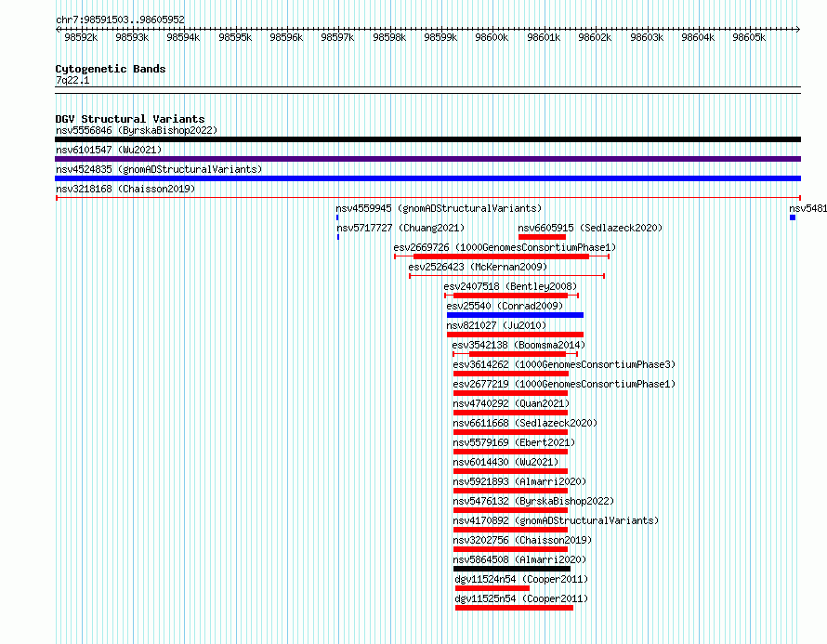
Task: Open variant dgv11525n54 (Cooper2011) label
Action: coord(521,598)
